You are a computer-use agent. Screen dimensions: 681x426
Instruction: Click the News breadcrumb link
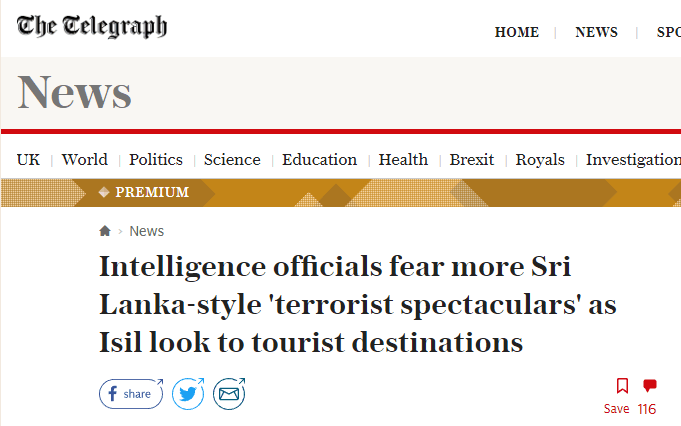(147, 231)
